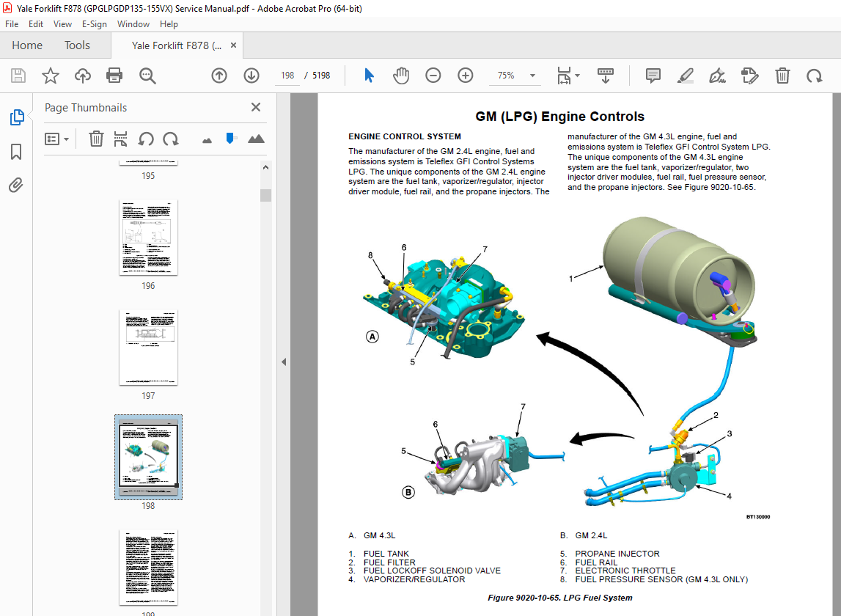
Task: Open the File menu
Action: coord(12,24)
